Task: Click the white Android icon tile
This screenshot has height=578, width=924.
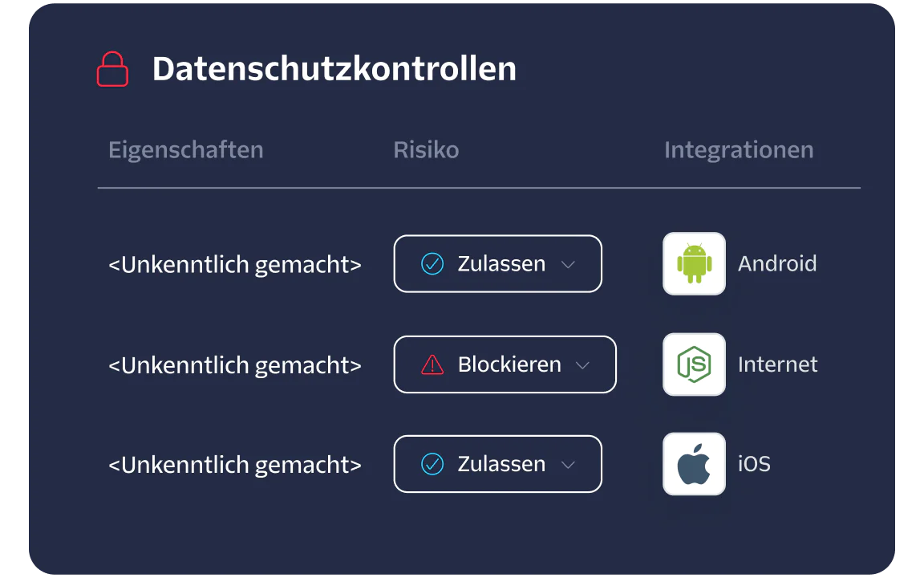Action: (693, 263)
